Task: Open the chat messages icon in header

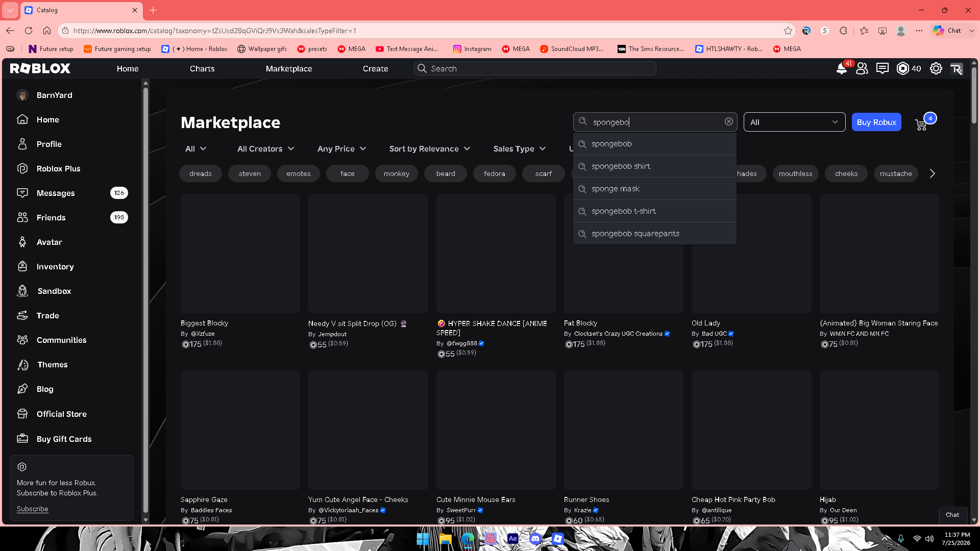Action: point(883,68)
